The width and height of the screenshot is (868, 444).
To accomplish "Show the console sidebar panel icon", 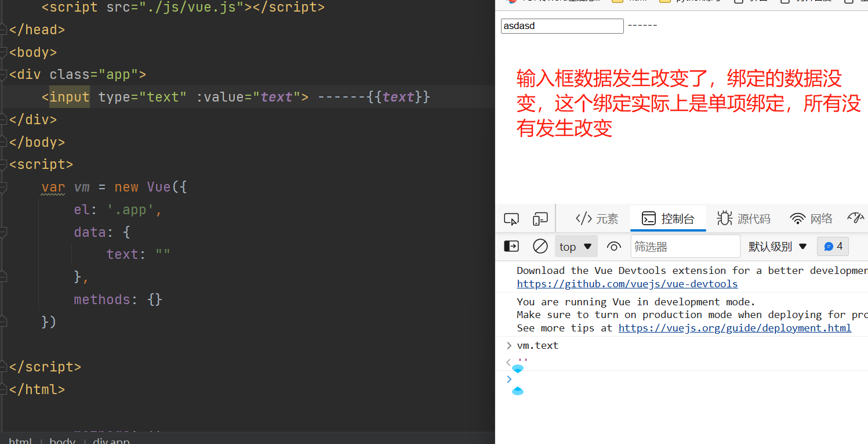I will coord(511,246).
